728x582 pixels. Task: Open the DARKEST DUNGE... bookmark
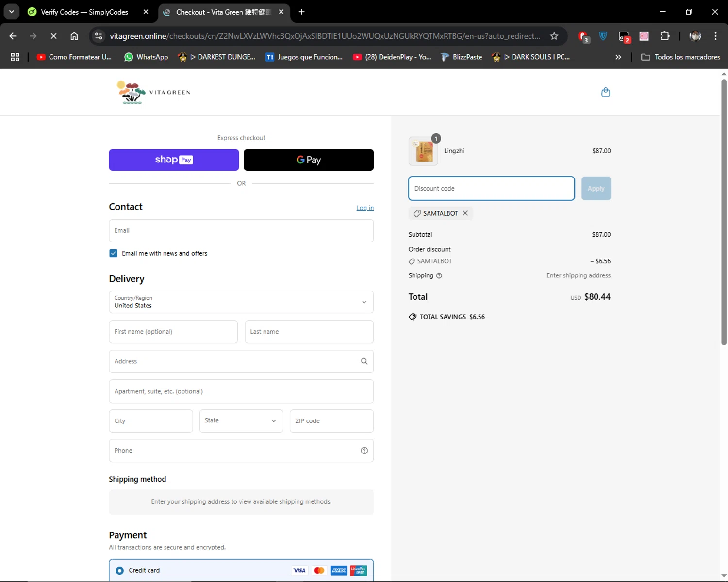click(x=216, y=57)
